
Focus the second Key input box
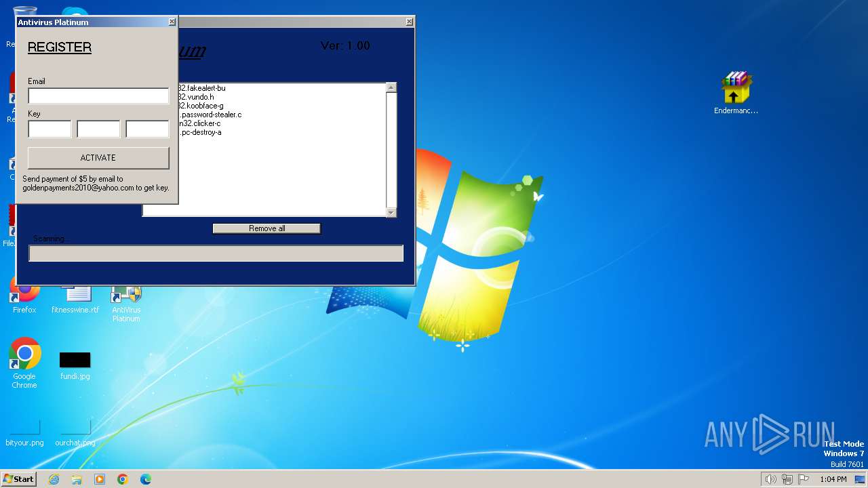tap(98, 129)
